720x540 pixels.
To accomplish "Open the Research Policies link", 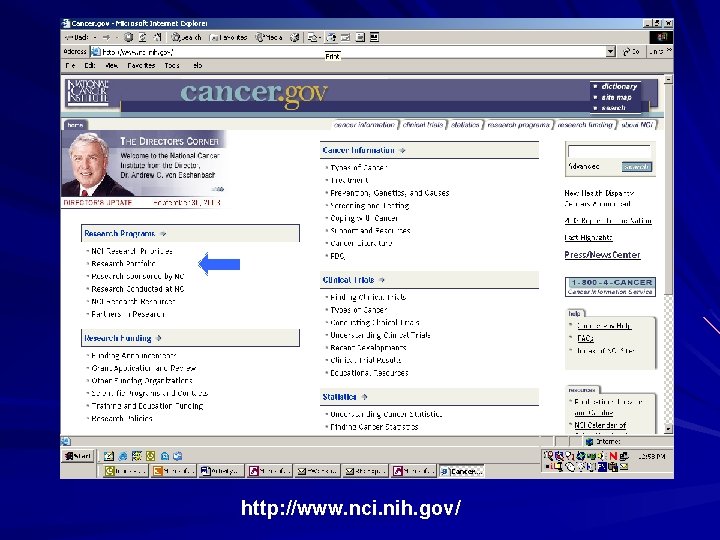I will (x=122, y=419).
